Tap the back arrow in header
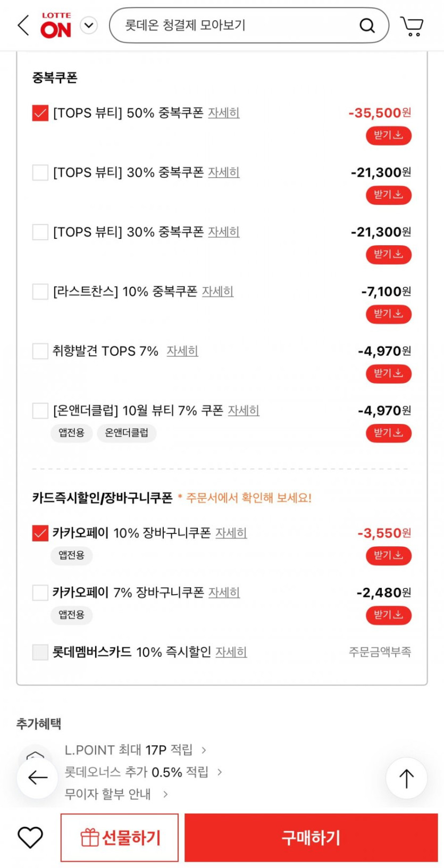 pos(23,25)
